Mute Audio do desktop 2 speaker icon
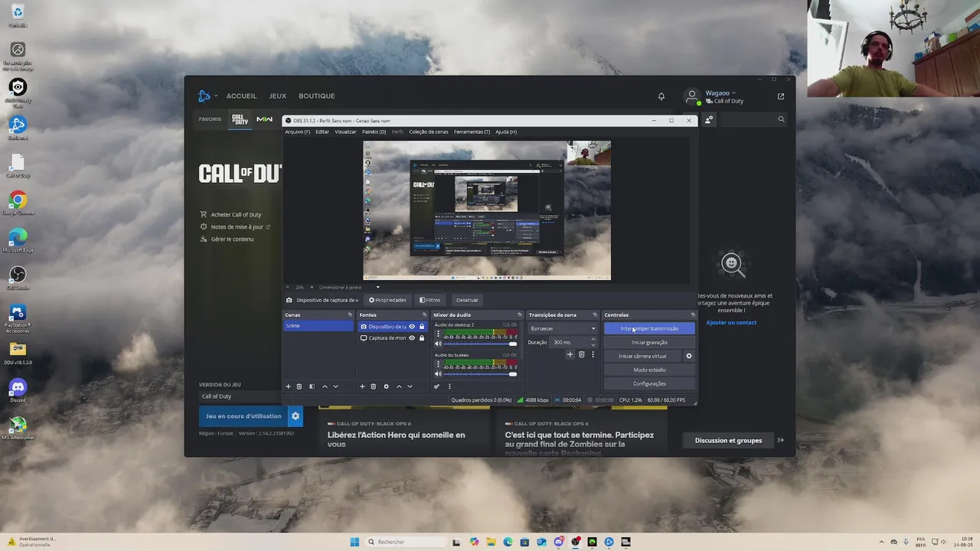Screen dimensions: 980x551 [438, 344]
